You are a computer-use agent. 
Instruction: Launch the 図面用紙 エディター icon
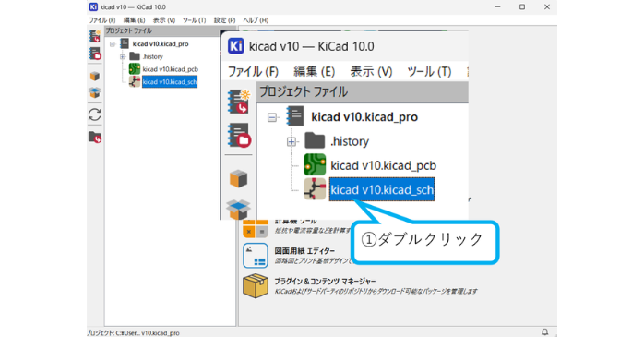[x=256, y=256]
